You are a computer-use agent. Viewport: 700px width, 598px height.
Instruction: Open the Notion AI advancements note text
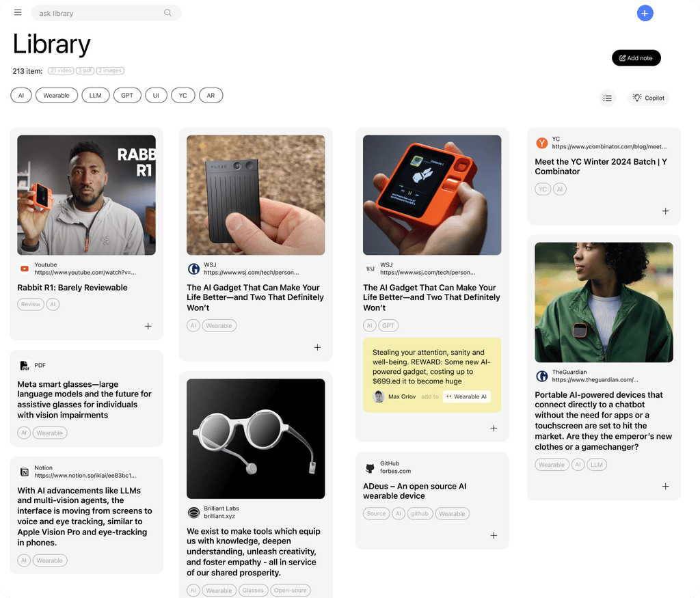pyautogui.click(x=85, y=517)
